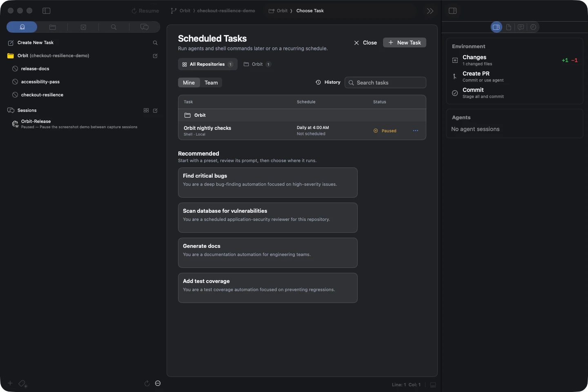Viewport: 588px width, 392px height.
Task: Click the tag sparkle icon in the bottom bar
Action: [x=23, y=383]
